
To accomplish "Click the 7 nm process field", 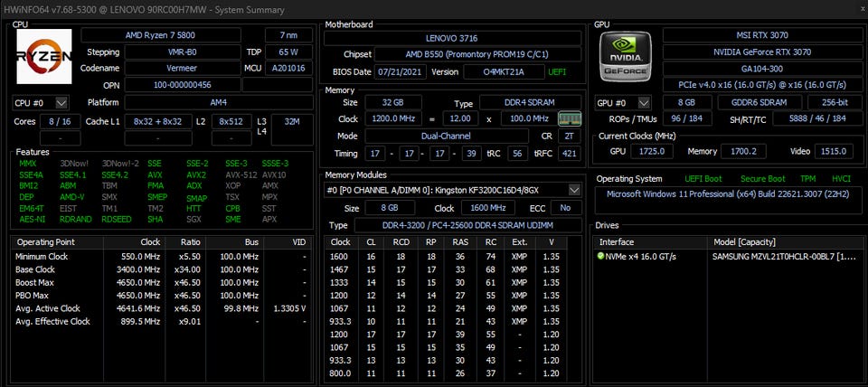I will click(x=289, y=35).
